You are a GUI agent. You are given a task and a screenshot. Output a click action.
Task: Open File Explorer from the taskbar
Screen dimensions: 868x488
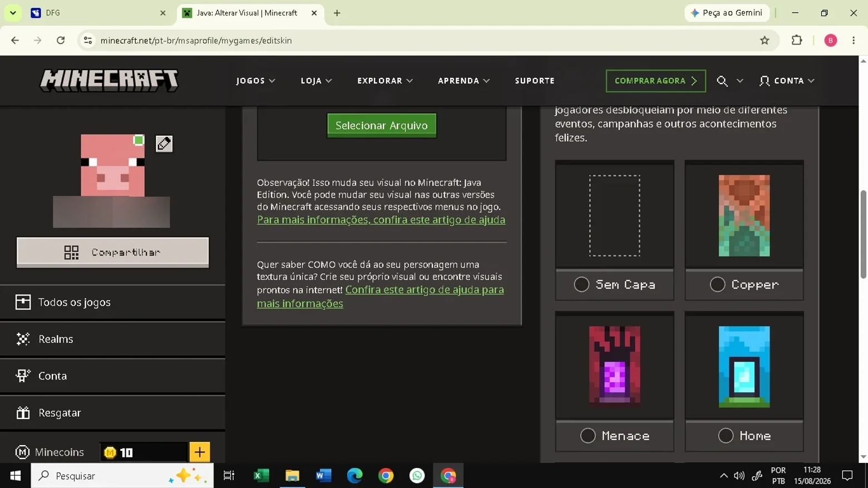[292, 476]
